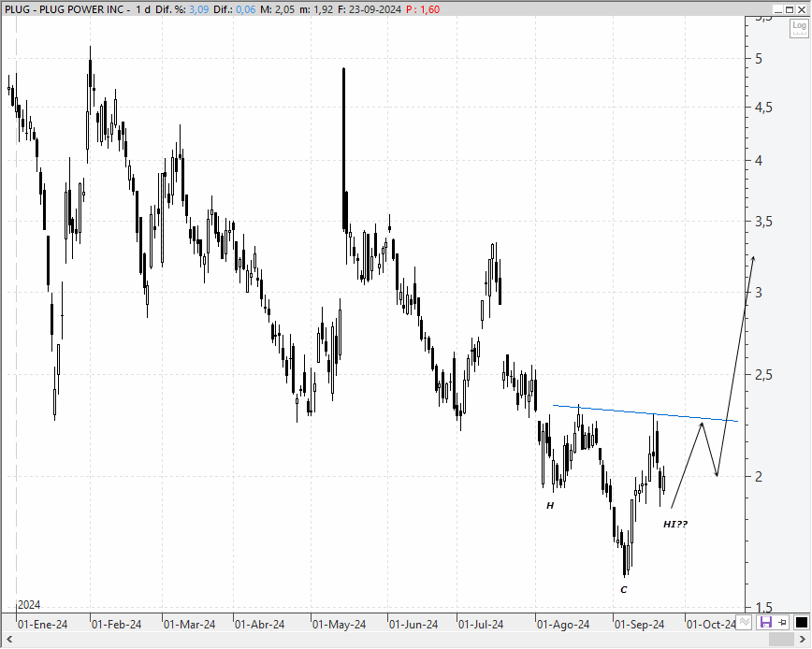The image size is (812, 649).
Task: Select the blue neckline trendline
Action: 645,413
